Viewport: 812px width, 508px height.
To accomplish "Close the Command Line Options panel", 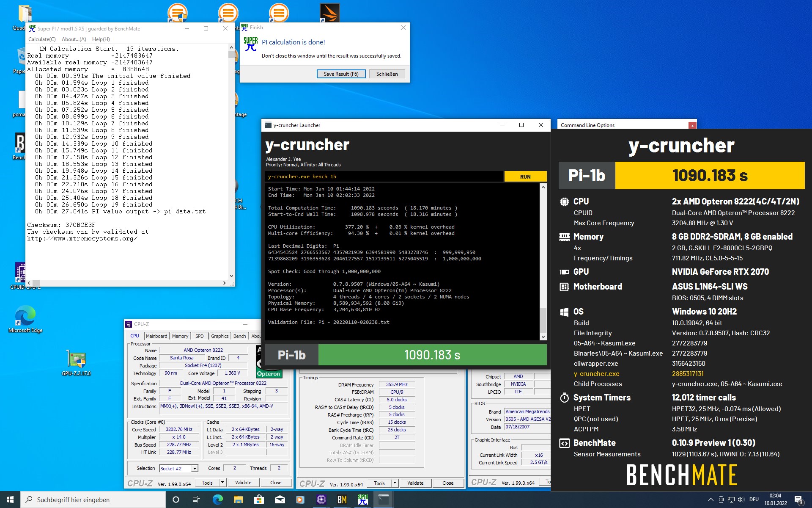I will [692, 125].
